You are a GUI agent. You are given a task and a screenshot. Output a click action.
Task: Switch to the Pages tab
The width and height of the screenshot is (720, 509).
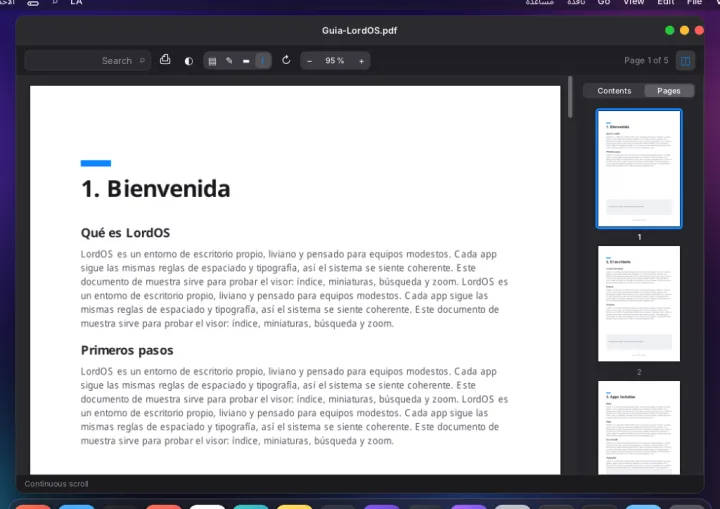click(x=669, y=91)
